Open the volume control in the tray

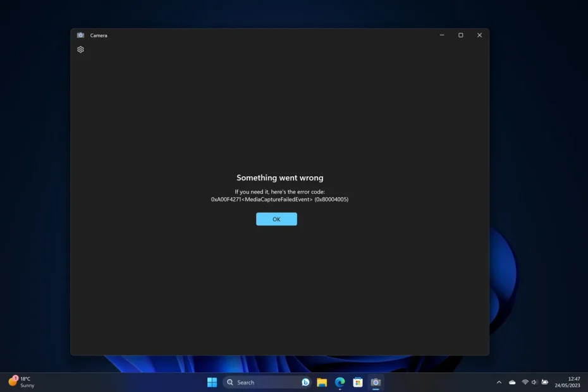[533, 382]
